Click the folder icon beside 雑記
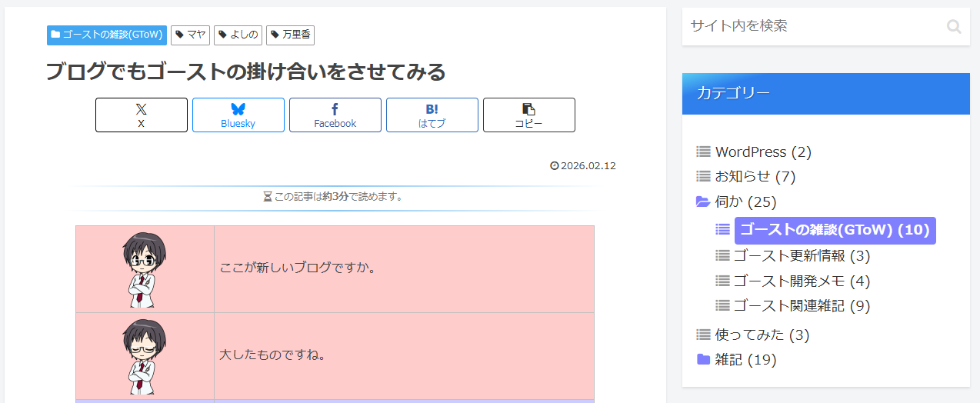Screen dimensions: 980x403 (x=703, y=359)
